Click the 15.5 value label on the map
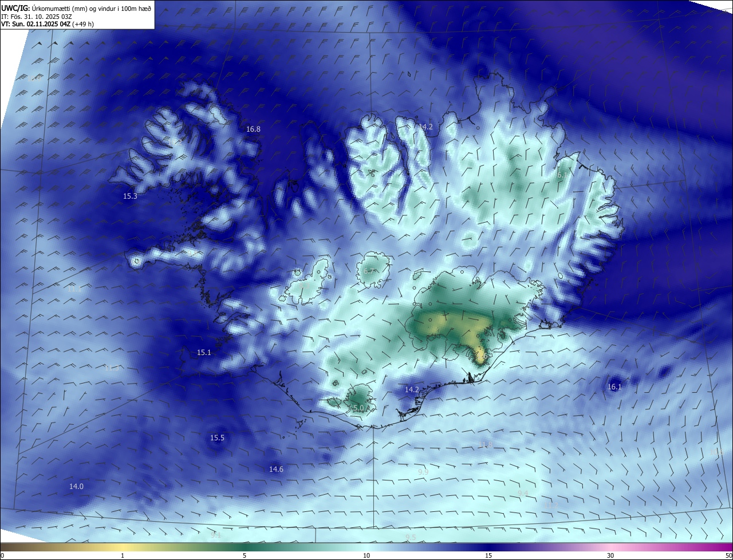This screenshot has width=733, height=560. [217, 438]
